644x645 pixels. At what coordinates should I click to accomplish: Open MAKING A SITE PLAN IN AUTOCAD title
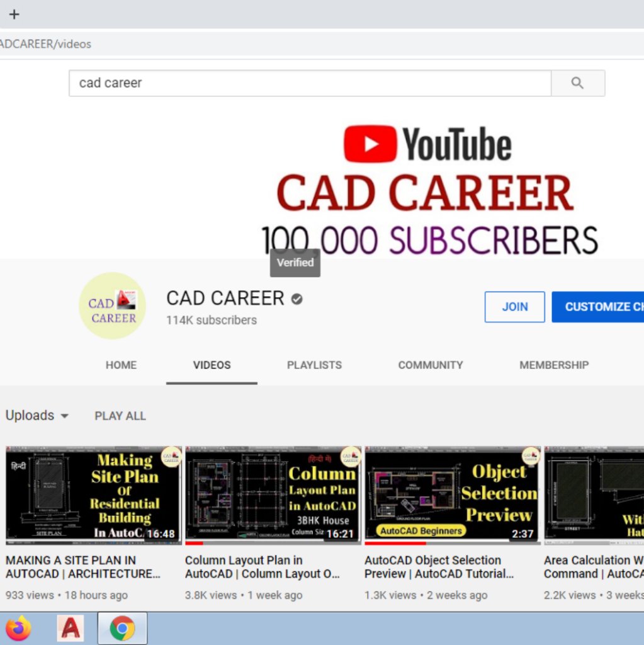point(82,567)
